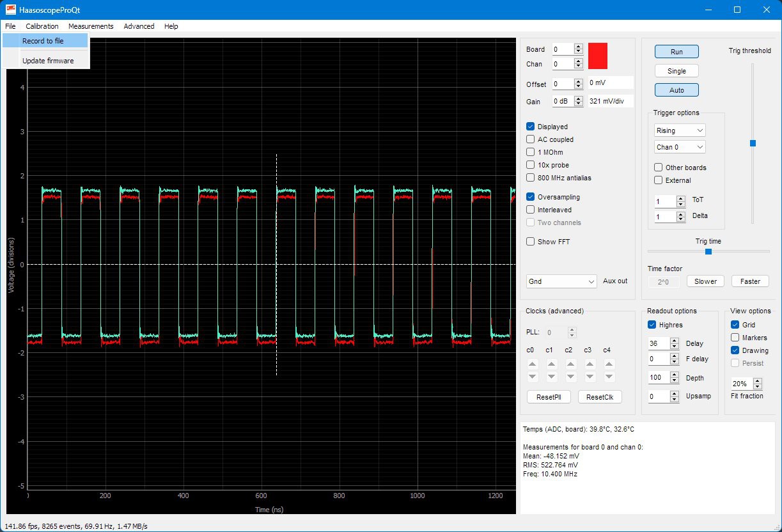The height and width of the screenshot is (532, 782).
Task: Turn on Show FFT
Action: (x=530, y=242)
